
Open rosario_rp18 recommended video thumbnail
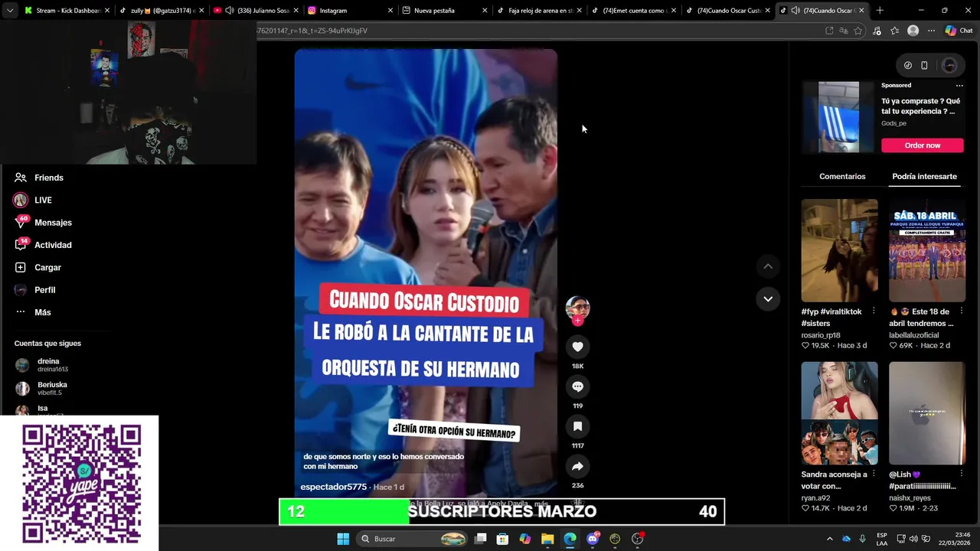tap(839, 250)
